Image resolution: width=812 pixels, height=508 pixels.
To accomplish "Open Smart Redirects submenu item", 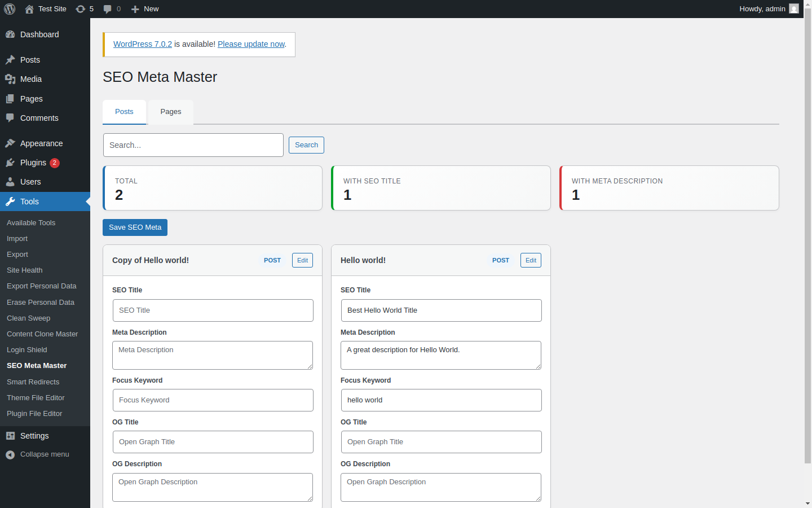I will coord(33,382).
